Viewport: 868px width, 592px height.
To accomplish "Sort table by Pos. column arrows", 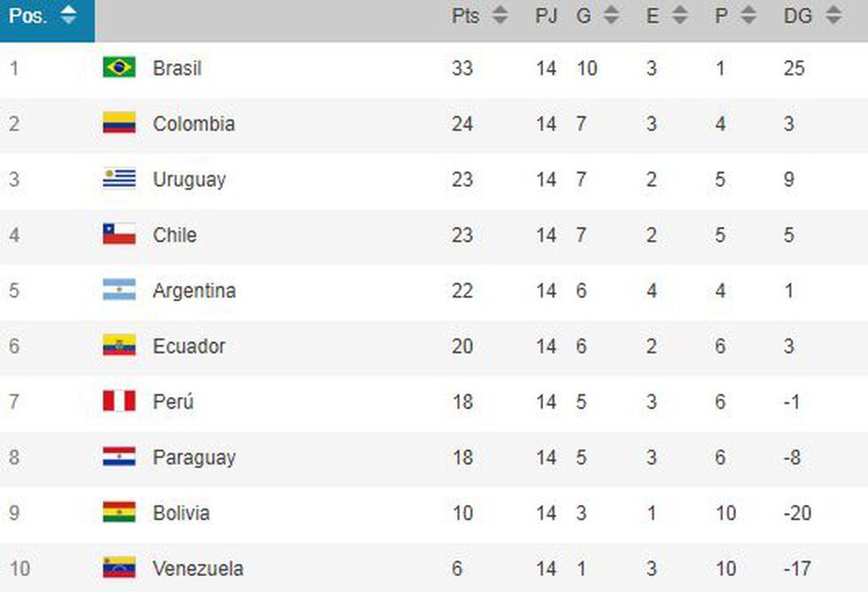I will (68, 16).
